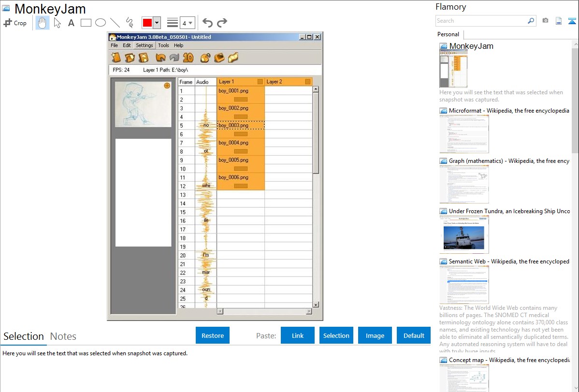Open the annotation color dropdown arrow
Image resolution: width=579 pixels, height=392 pixels.
157,23
